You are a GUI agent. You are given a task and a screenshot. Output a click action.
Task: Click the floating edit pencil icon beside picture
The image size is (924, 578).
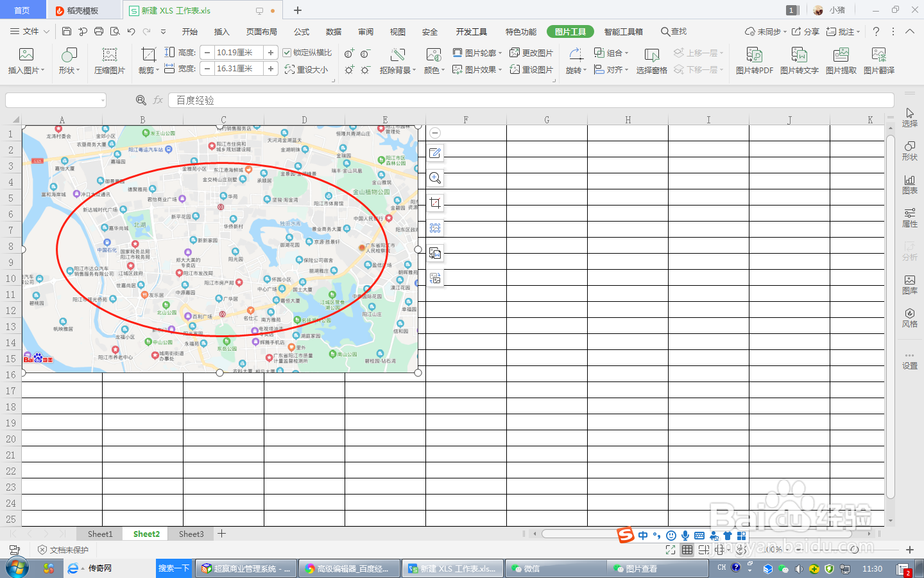coord(435,153)
